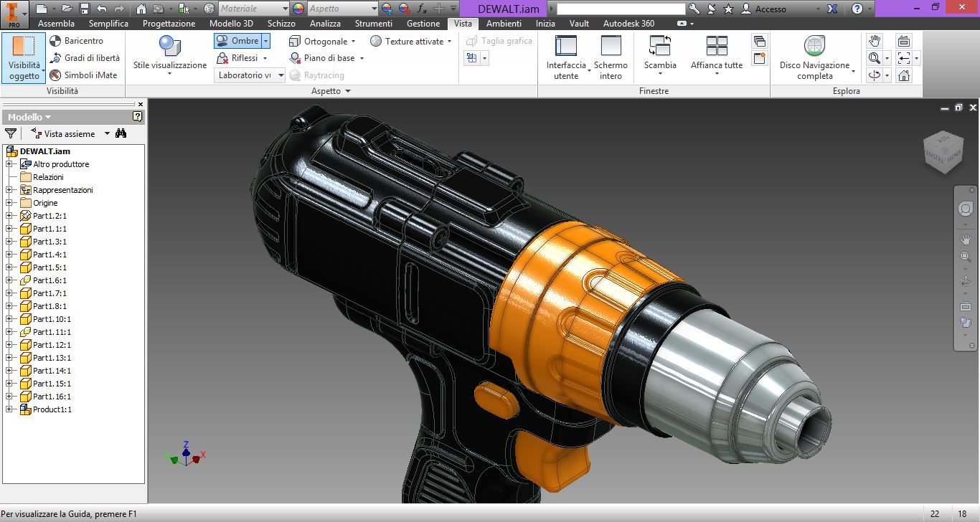Open Stile visualizzazione visual style menu
This screenshot has height=522, width=980.
click(170, 57)
